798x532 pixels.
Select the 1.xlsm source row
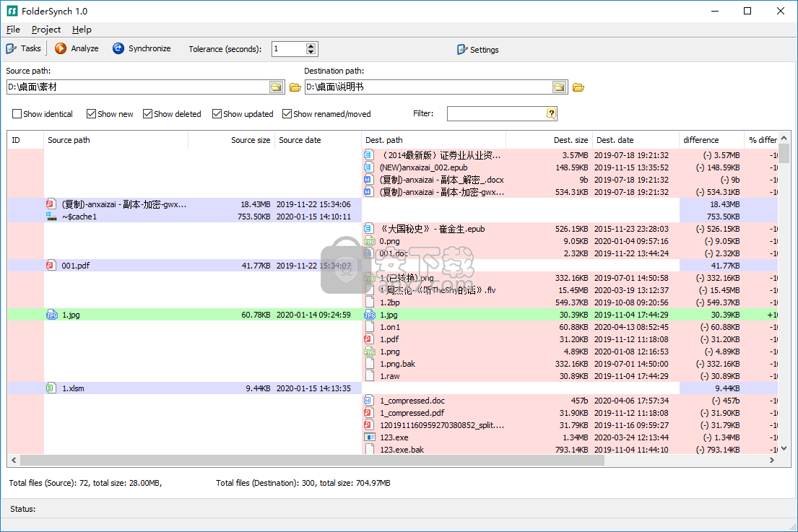click(x=184, y=388)
